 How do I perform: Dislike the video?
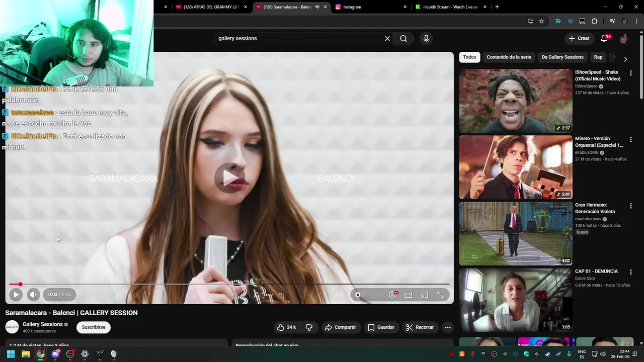[x=309, y=327]
